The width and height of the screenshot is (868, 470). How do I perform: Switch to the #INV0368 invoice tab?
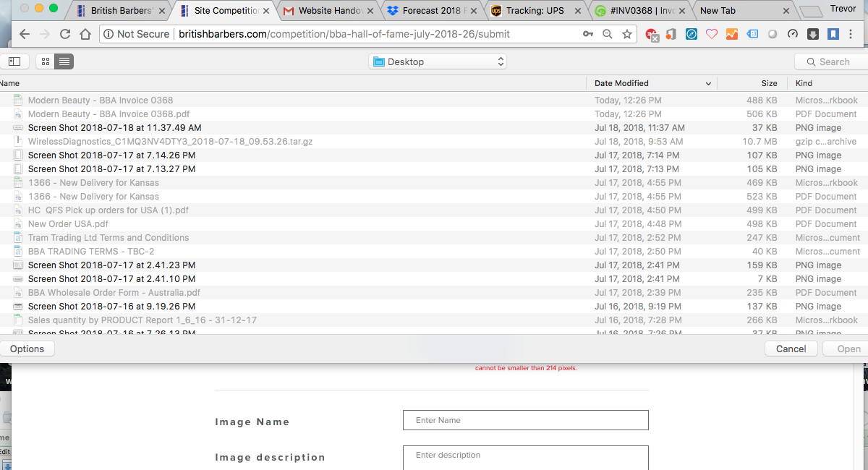[639, 11]
